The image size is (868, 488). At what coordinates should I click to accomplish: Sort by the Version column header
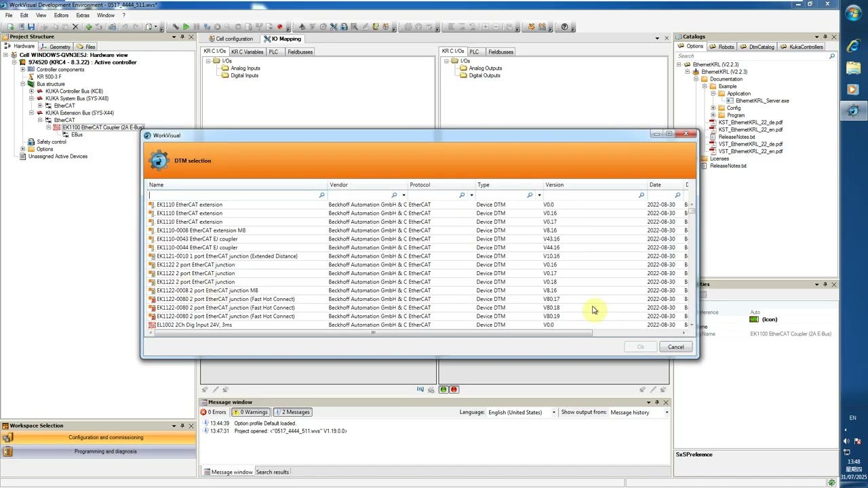[595, 184]
